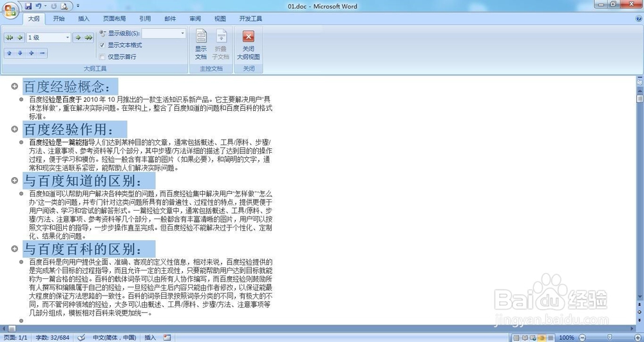The width and height of the screenshot is (644, 342).
Task: Expand marker beside 与百度百科的区别 heading
Action: click(14, 249)
